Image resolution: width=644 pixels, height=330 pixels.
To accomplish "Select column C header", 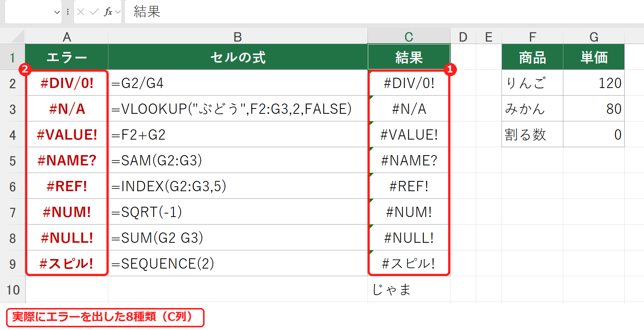I will [x=409, y=37].
